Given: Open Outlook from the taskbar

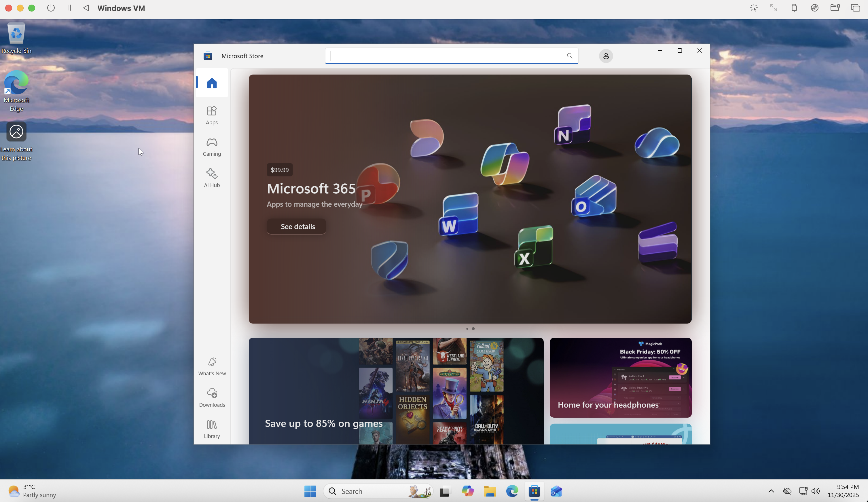Looking at the screenshot, I should point(556,491).
